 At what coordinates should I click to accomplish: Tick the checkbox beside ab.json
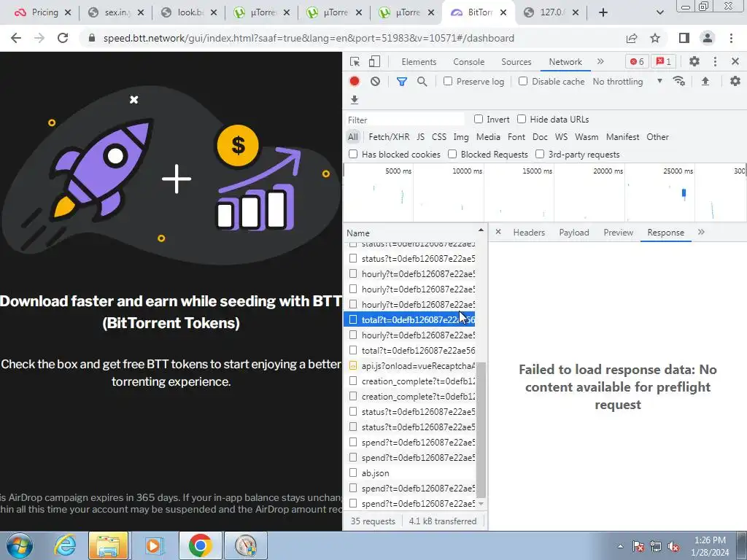(353, 472)
